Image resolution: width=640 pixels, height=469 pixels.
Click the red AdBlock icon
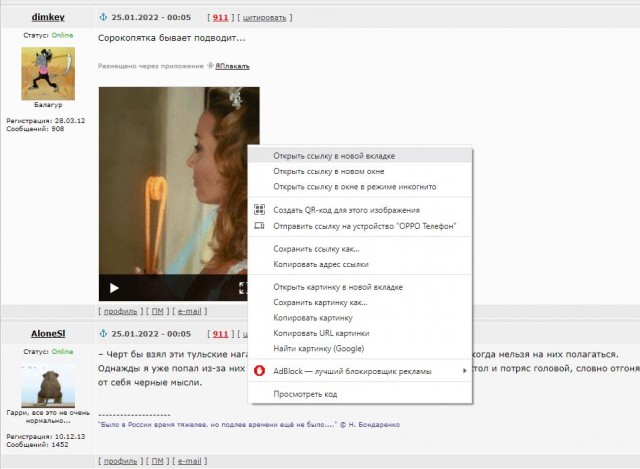pos(259,371)
